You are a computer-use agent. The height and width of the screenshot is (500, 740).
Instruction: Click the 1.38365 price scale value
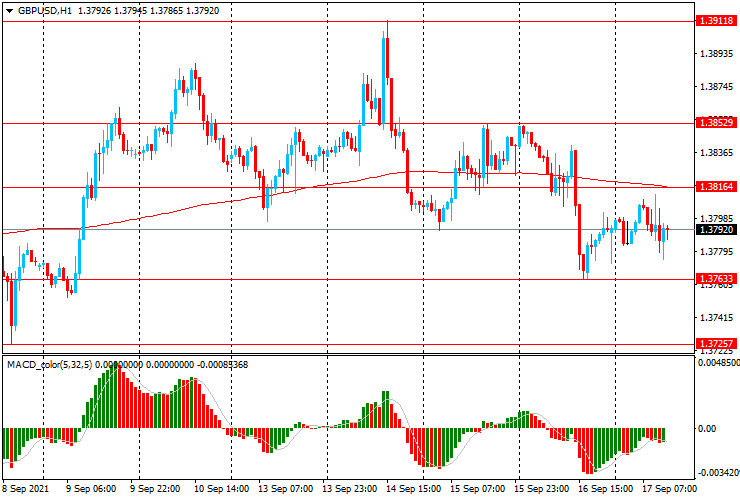[x=717, y=153]
